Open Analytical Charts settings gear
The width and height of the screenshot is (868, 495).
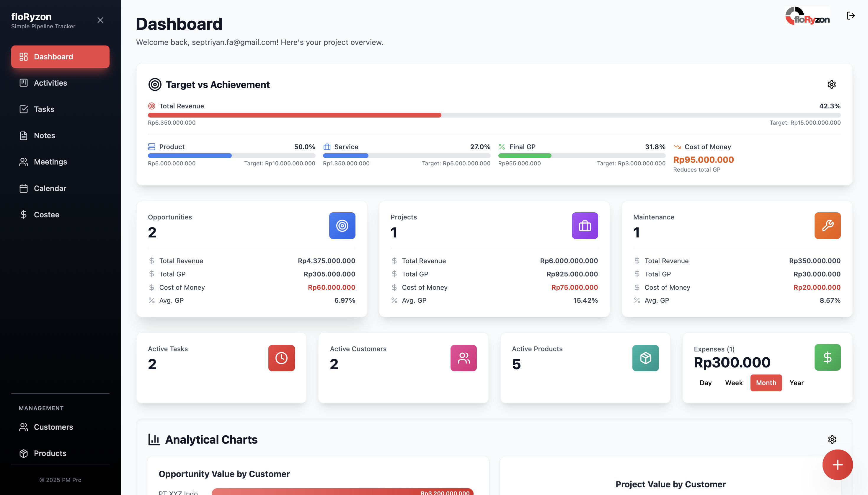click(832, 439)
